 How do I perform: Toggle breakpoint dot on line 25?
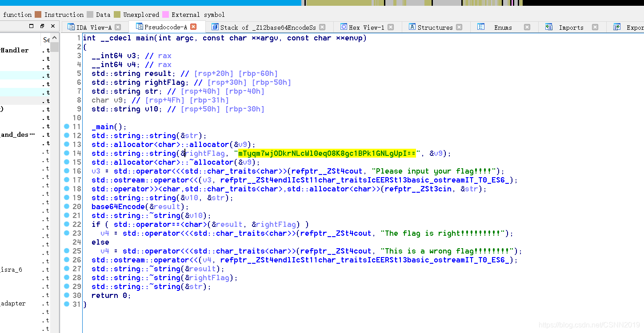pyautogui.click(x=67, y=251)
